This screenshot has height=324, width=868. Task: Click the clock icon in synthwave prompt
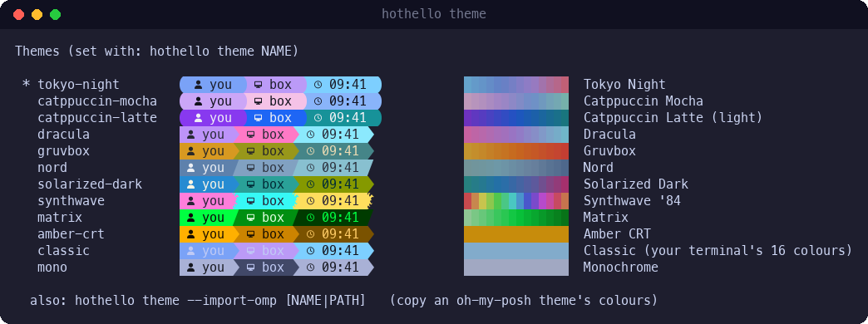tap(310, 201)
